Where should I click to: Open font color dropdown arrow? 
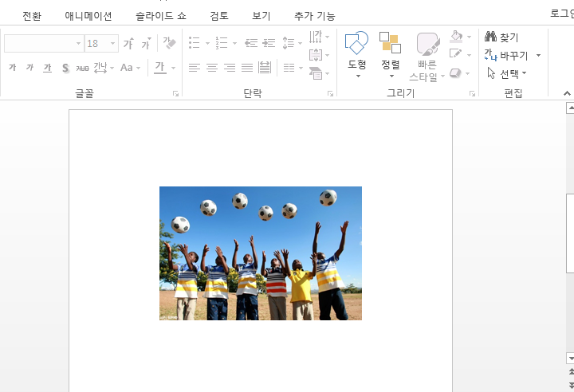[x=173, y=68]
